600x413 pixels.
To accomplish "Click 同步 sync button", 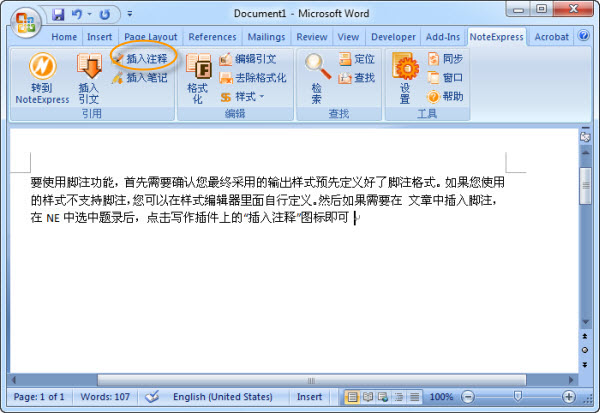I will click(x=445, y=59).
